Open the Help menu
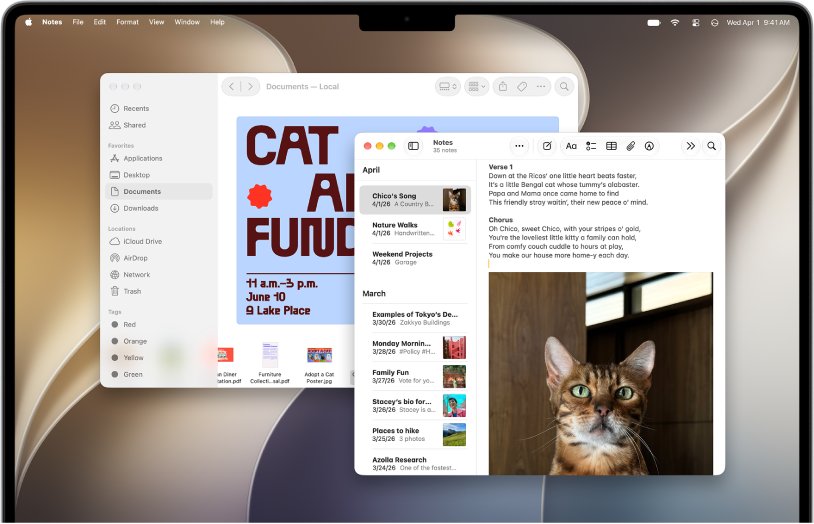Screen dimensions: 814x524 coord(217,22)
